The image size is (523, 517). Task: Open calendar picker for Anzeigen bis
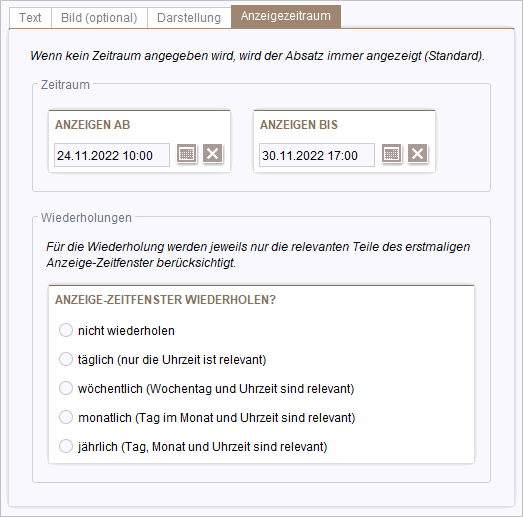tap(392, 154)
